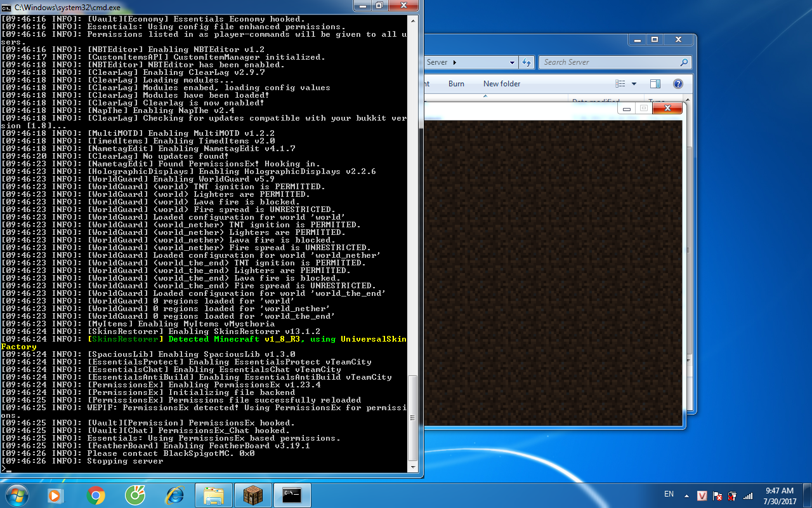This screenshot has width=812, height=508.
Task: Click the 'Enabling TimedItems v2.0' log line
Action: (x=138, y=141)
